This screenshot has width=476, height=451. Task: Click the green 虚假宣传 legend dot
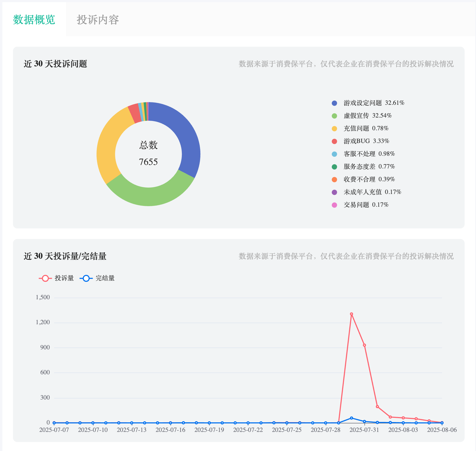(x=334, y=116)
